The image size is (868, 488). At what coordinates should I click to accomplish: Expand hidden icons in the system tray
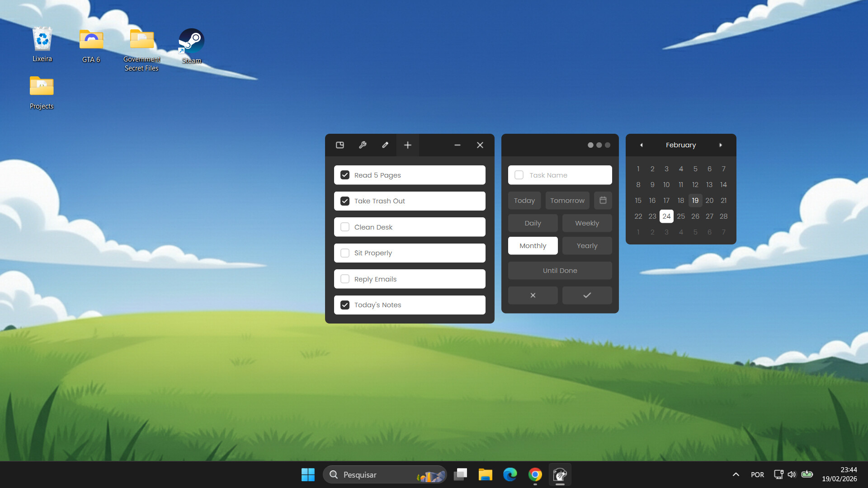pos(736,474)
